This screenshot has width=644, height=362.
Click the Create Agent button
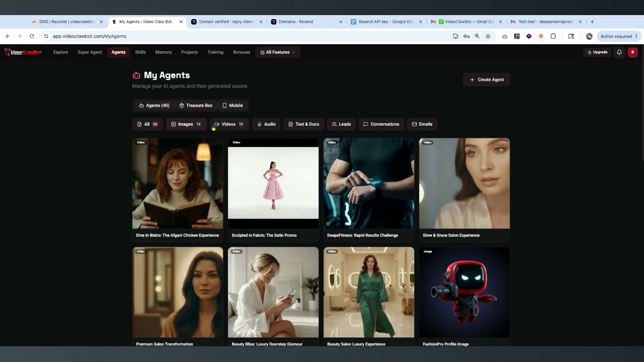click(x=487, y=79)
